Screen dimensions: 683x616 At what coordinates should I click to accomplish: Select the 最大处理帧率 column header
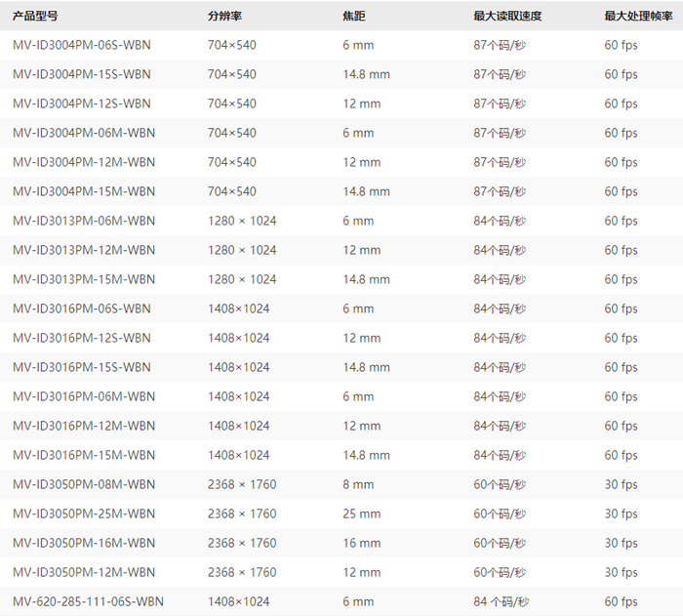tap(638, 17)
